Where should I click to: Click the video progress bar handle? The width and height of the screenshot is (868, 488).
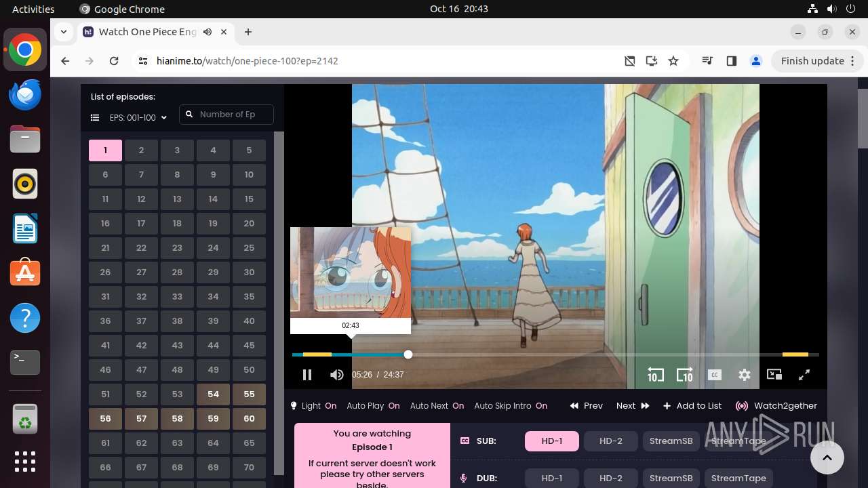point(408,354)
